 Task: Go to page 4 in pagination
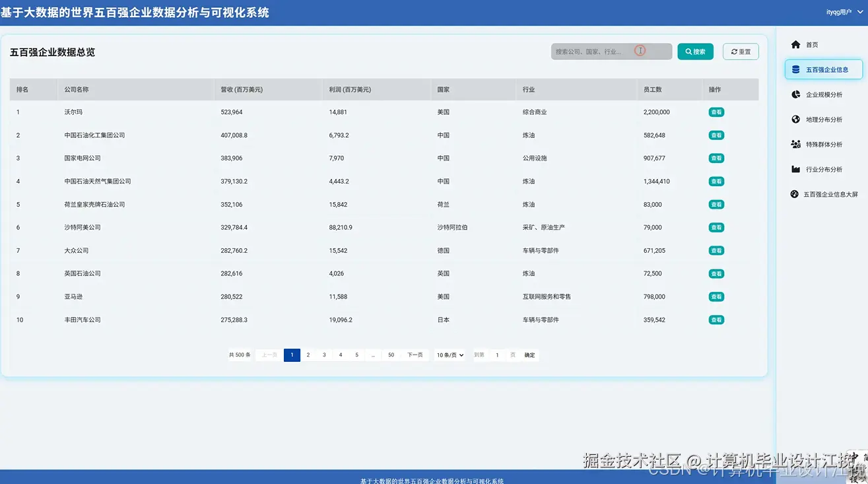341,355
